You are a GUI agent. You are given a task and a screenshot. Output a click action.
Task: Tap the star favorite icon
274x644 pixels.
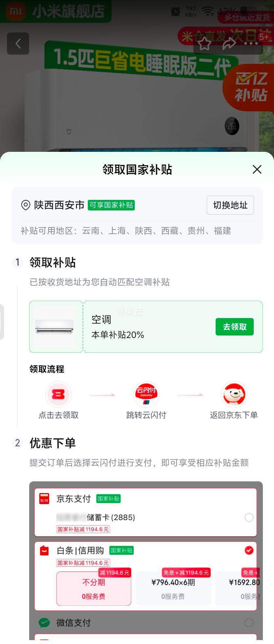[x=205, y=44]
